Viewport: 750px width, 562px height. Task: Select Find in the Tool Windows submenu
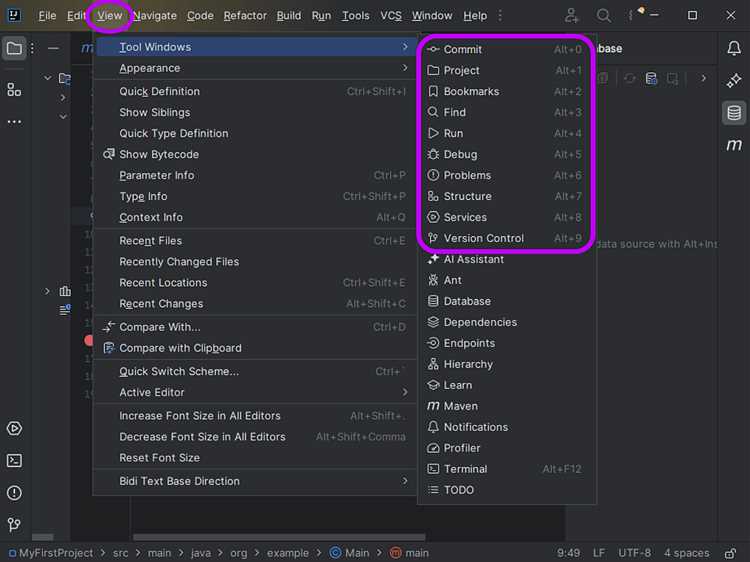tap(506, 112)
